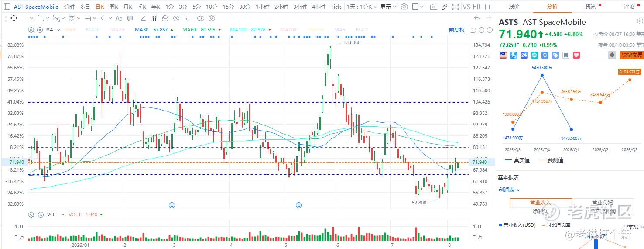Zoom in chart with plus icon
644x249 pixels.
coord(490,30)
